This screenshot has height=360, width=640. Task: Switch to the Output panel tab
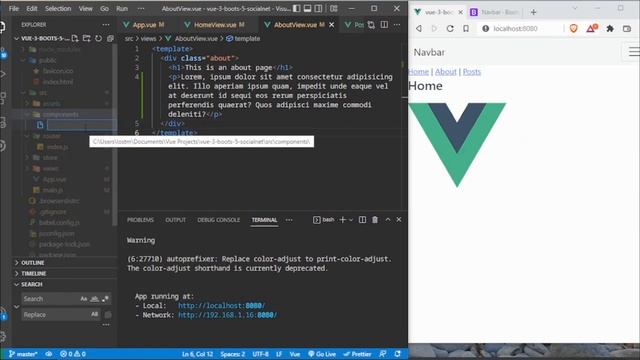176,220
